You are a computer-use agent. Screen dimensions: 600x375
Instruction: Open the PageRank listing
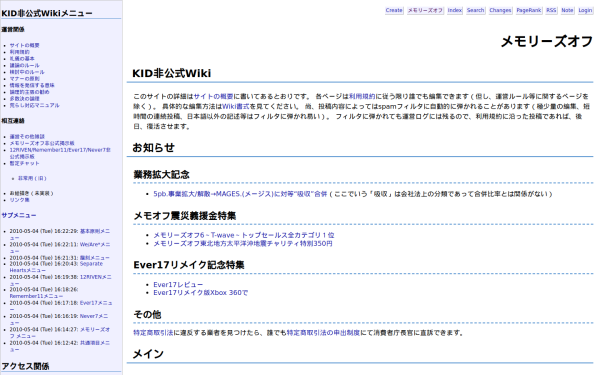[528, 10]
